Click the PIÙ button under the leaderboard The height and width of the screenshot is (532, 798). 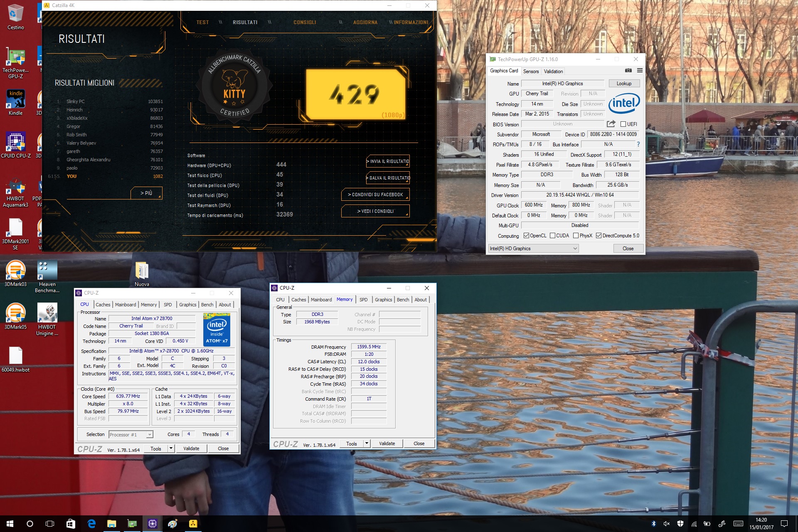point(146,193)
